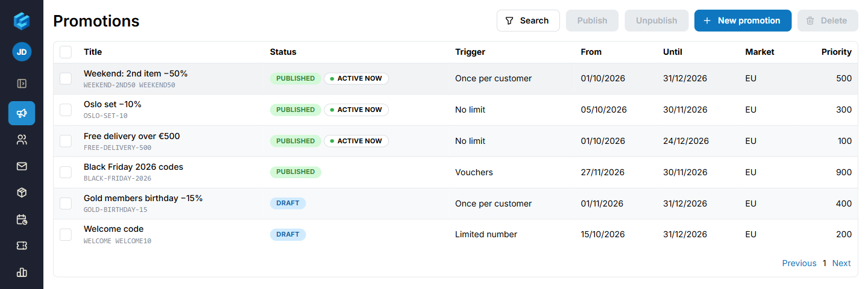Click the Unpublish button

click(x=656, y=20)
